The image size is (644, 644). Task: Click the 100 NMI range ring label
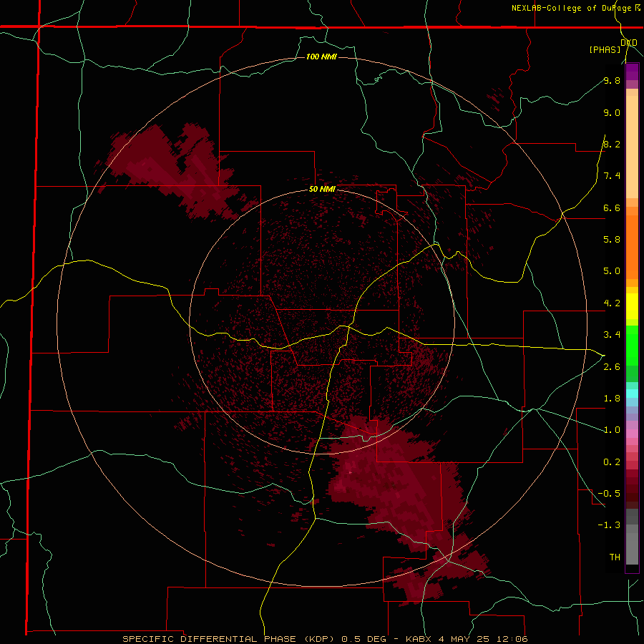[x=321, y=57]
